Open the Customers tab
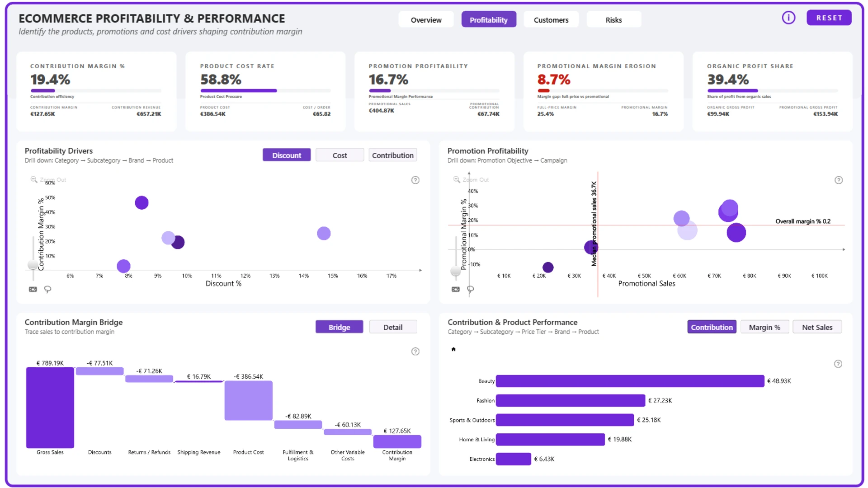The width and height of the screenshot is (868, 488). pyautogui.click(x=551, y=19)
